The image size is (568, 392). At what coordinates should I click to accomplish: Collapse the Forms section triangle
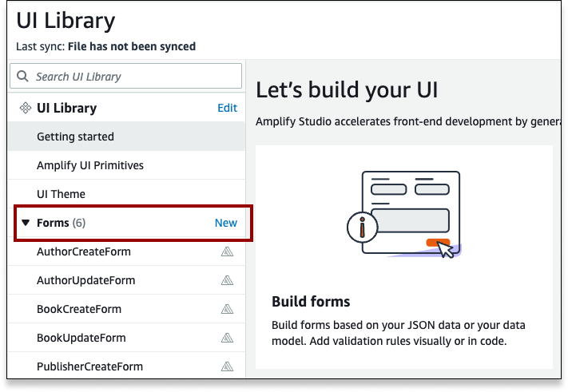(26, 223)
